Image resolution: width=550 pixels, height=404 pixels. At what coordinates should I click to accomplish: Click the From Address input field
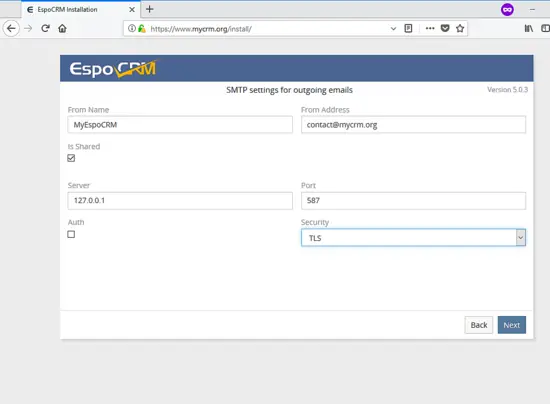pyautogui.click(x=413, y=125)
